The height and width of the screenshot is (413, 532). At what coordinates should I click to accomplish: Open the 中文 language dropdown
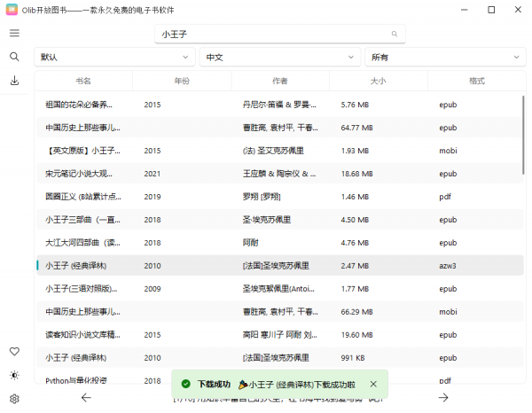point(280,57)
